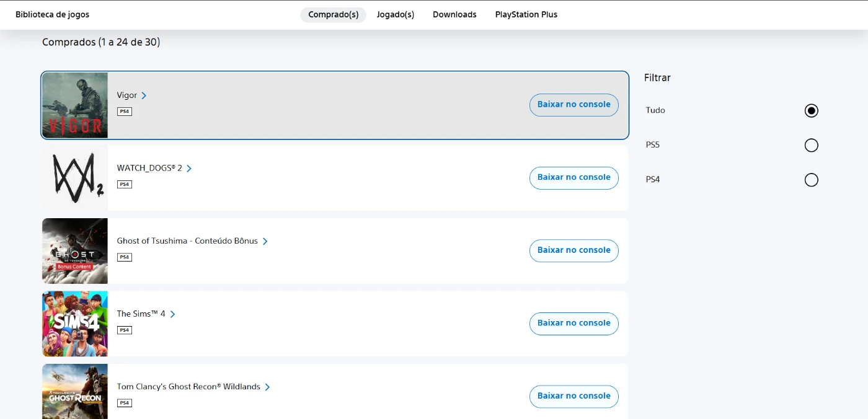Go to the PlayStation Plus tab
Viewport: 868px width, 419px height.
pos(526,15)
